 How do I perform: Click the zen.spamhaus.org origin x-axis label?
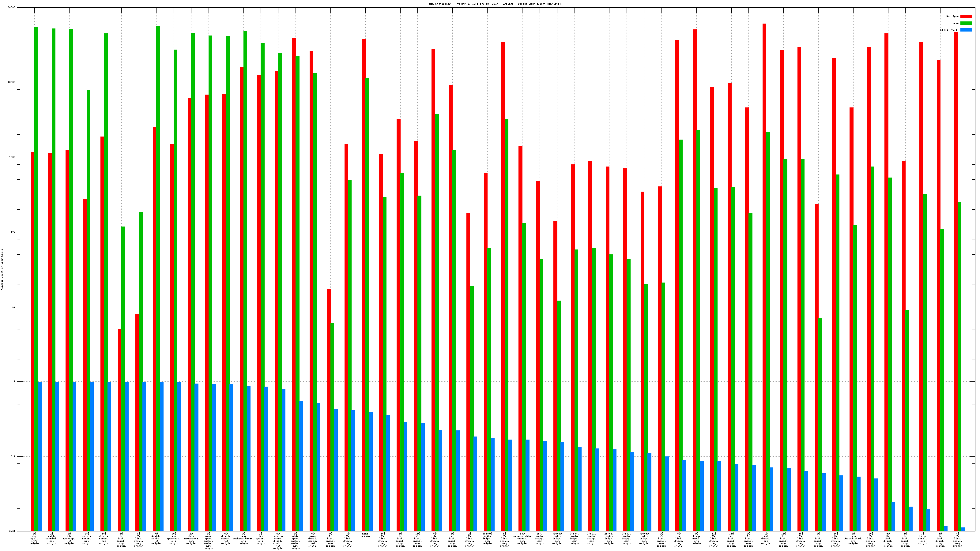click(173, 538)
